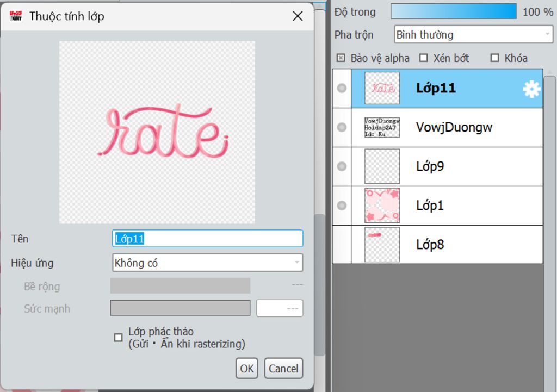Screen dimensions: 557x392
Task: Click the 100 % opacity value
Action: 538,12
